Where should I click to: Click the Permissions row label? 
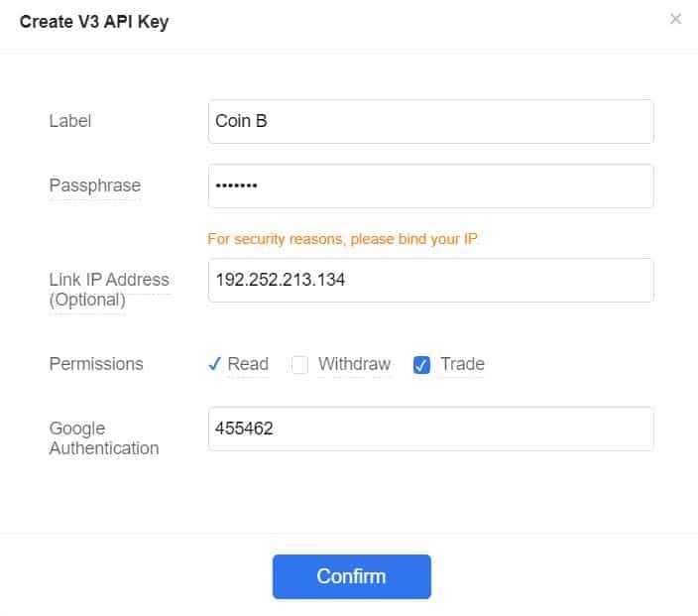[96, 364]
